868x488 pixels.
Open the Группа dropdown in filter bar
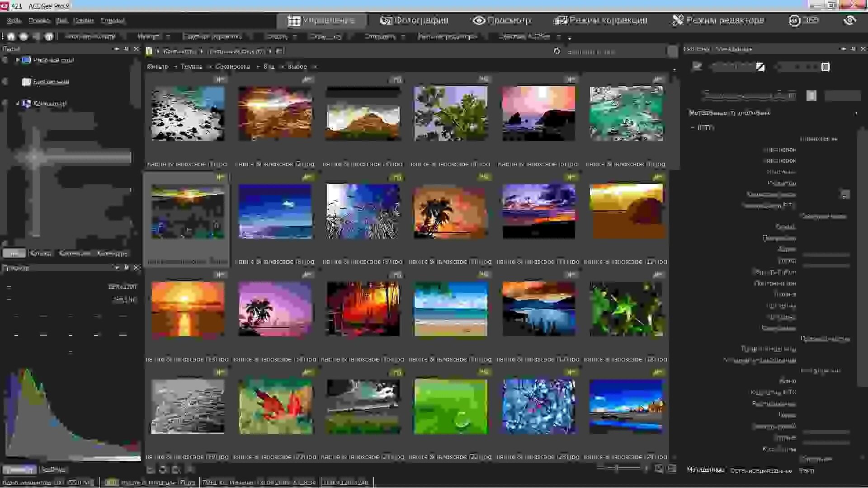pos(191,66)
